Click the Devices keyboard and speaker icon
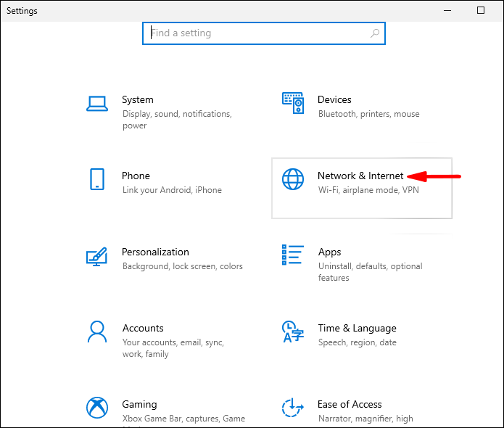Screen dimensions: 504x428 [x=292, y=103]
